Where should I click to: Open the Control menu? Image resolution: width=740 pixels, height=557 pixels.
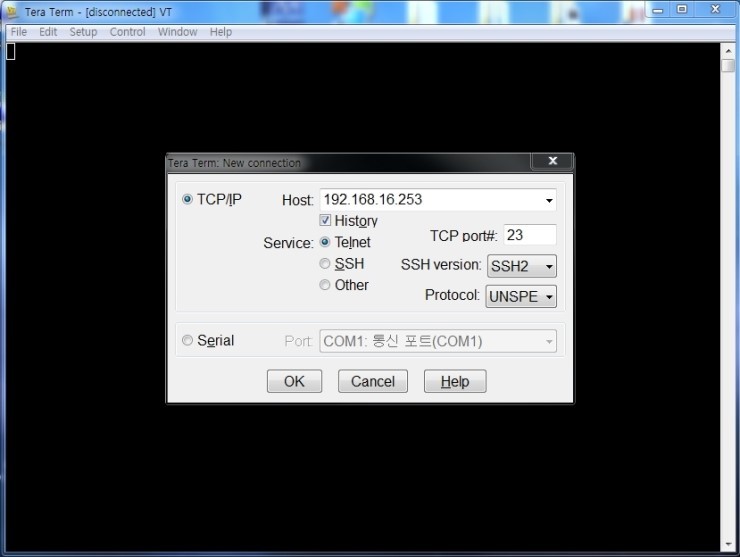pos(127,32)
